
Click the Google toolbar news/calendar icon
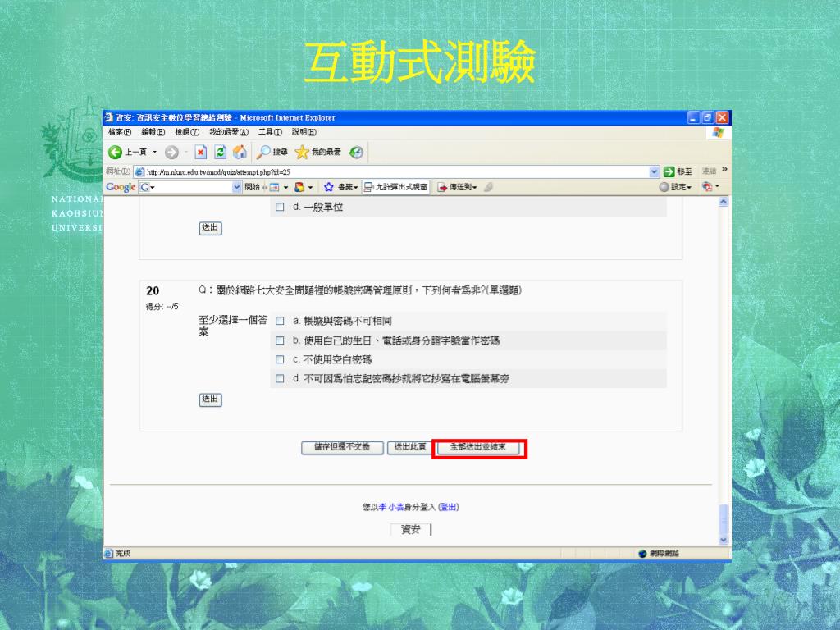pos(274,187)
